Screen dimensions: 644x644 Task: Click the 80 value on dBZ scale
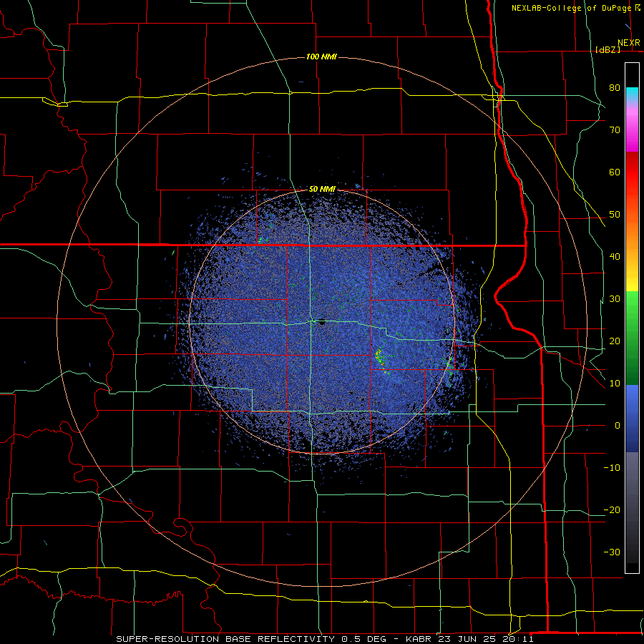615,88
